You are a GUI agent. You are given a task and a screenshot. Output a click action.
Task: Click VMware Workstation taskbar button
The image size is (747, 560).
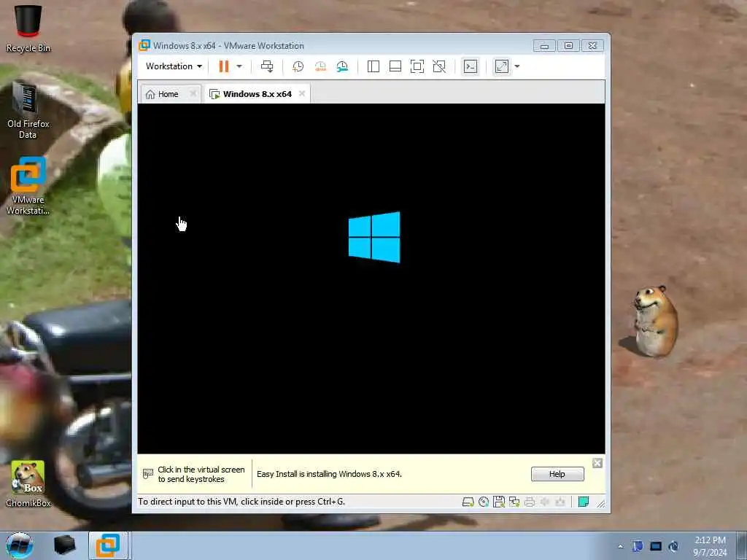tap(108, 545)
